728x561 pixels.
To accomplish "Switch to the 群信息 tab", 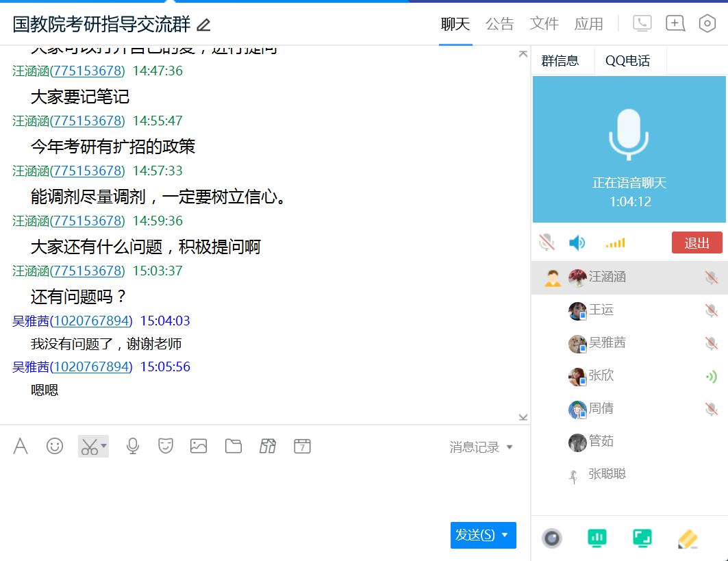I will pyautogui.click(x=560, y=61).
